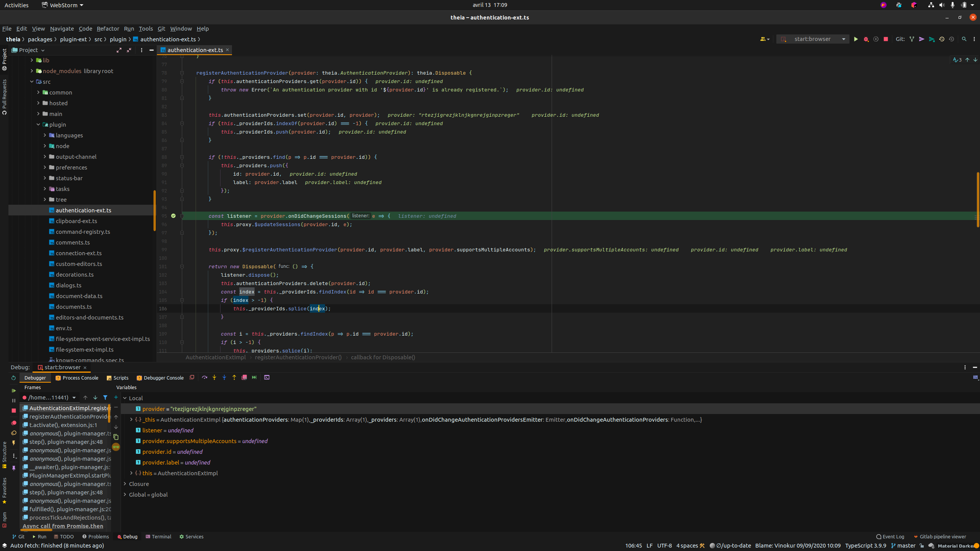Open the Refactor menu

point(108,29)
